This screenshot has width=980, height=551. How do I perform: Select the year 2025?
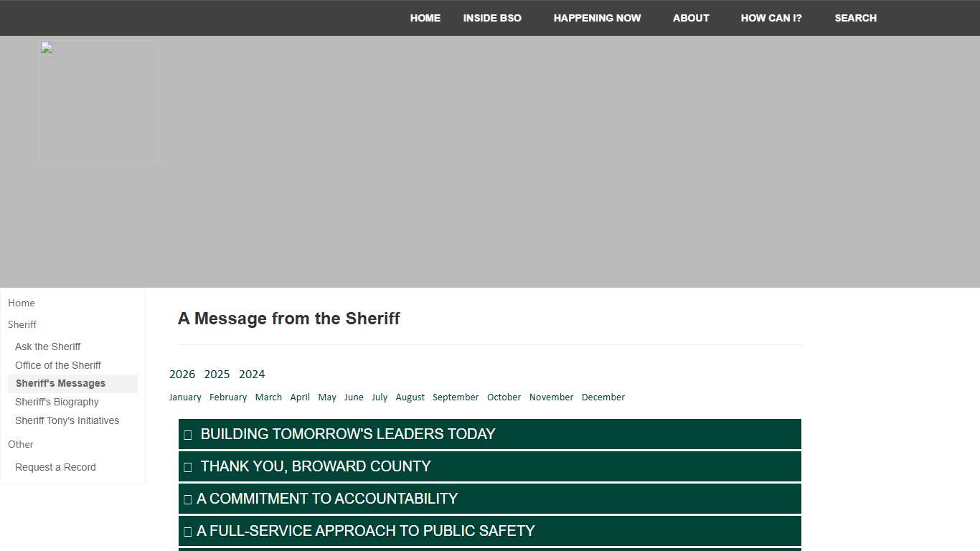(217, 374)
